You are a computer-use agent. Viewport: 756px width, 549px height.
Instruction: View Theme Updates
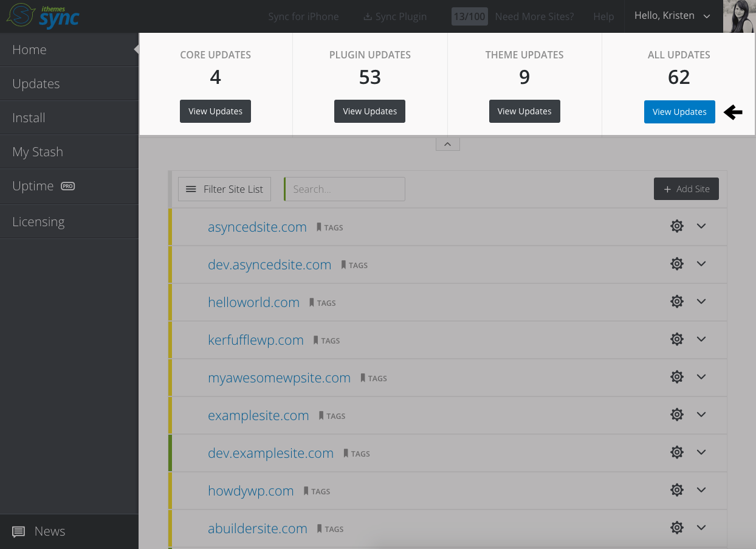(524, 111)
